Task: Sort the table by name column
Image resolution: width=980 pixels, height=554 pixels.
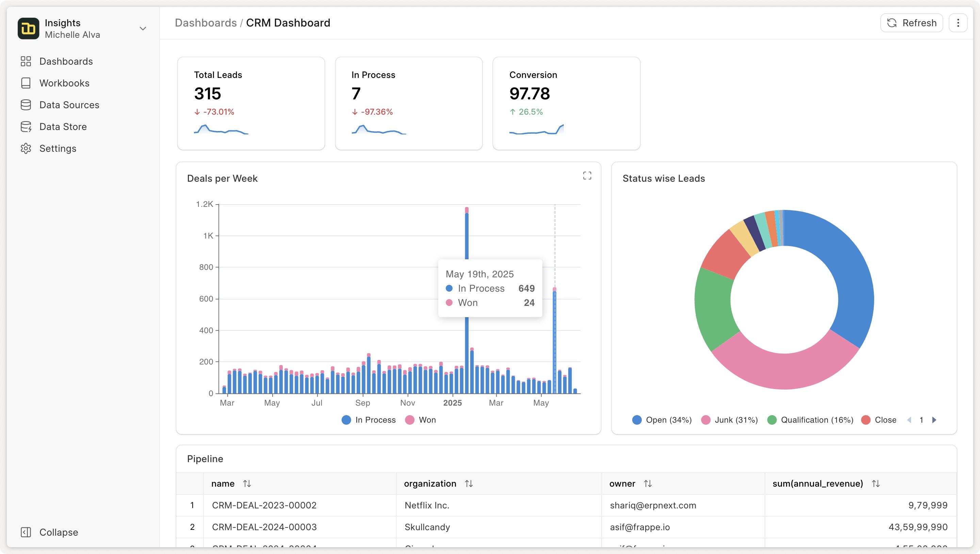Action: point(247,484)
